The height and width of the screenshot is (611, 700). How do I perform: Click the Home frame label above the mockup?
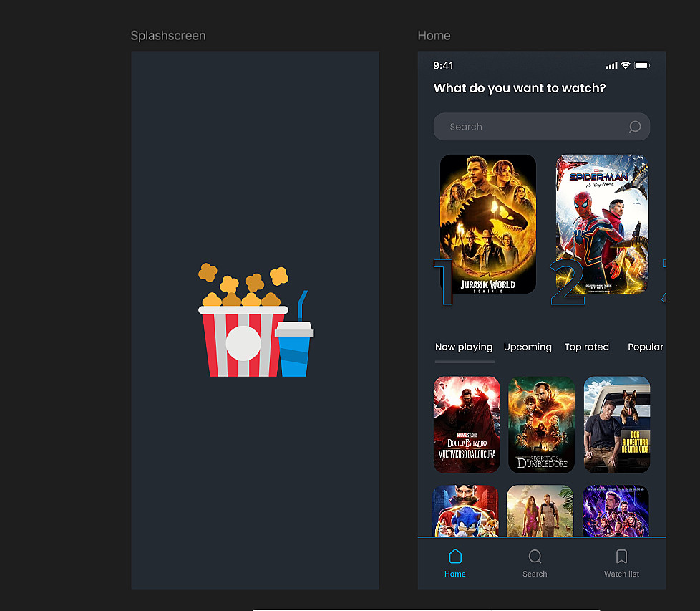[x=434, y=36]
